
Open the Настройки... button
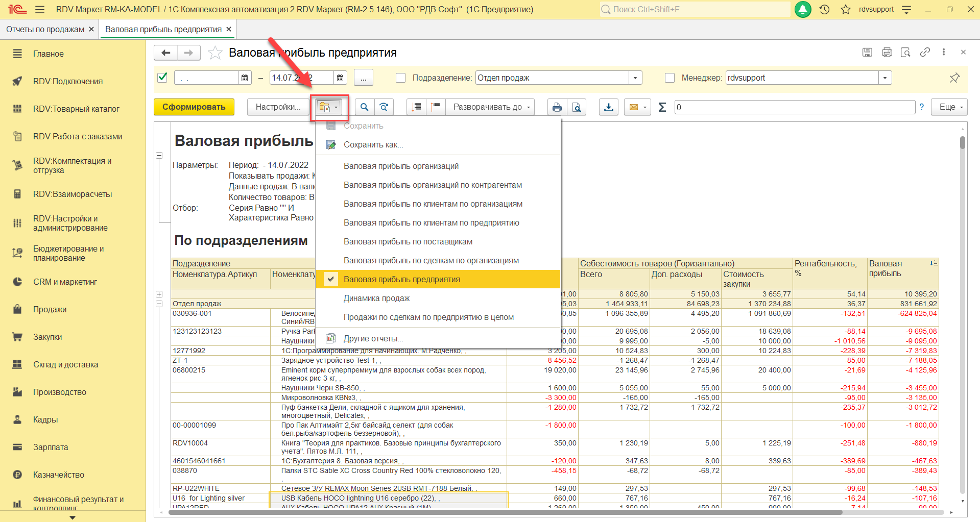tap(278, 107)
